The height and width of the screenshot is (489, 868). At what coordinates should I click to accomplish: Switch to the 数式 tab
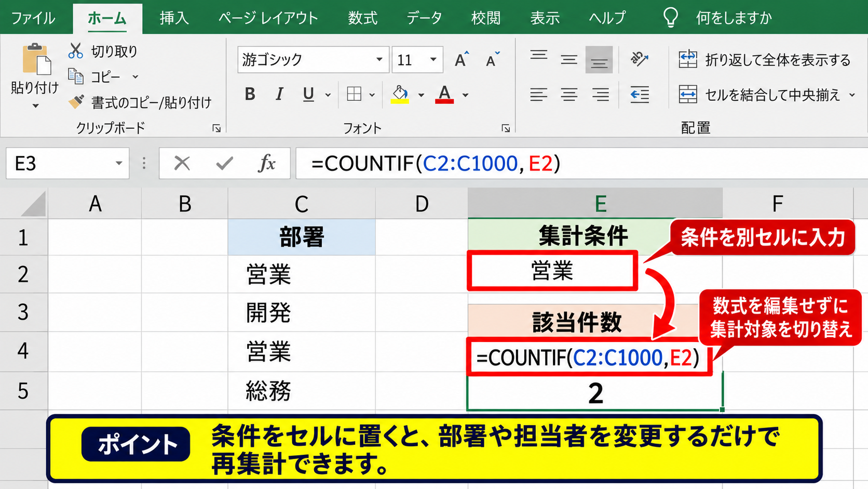point(362,18)
